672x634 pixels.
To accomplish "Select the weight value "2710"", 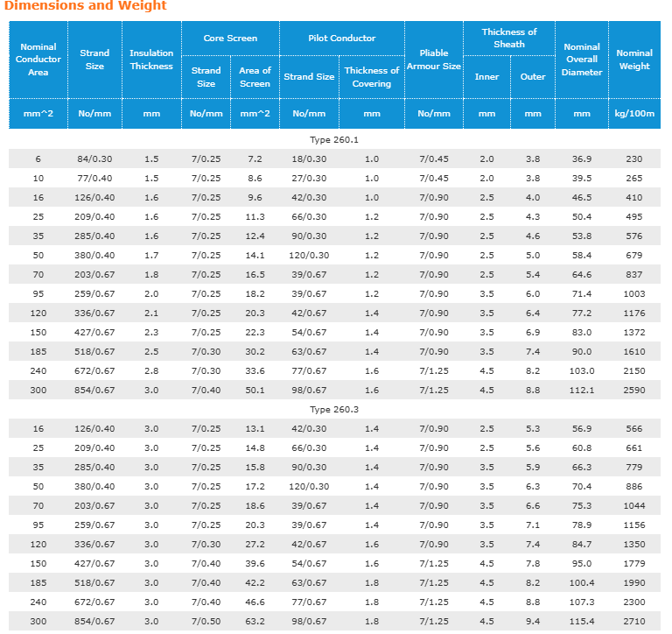I will (x=634, y=622).
